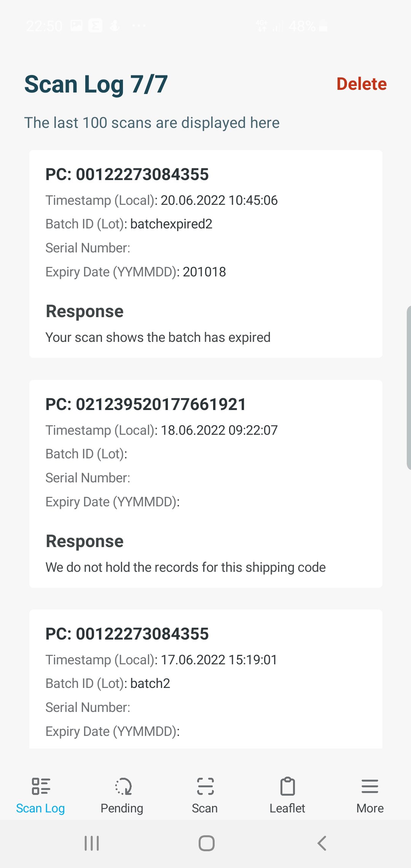This screenshot has width=411, height=868.
Task: Open the Pending tab icon
Action: tap(123, 786)
